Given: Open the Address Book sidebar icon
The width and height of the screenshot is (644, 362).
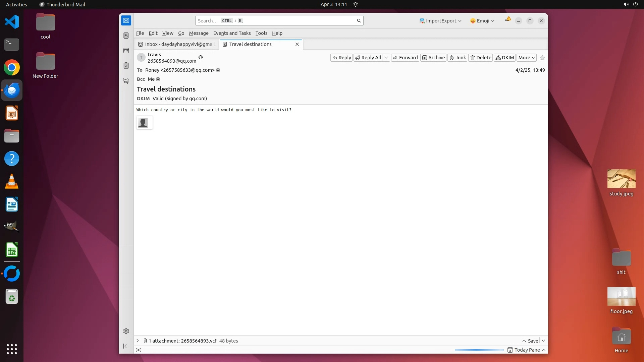Looking at the screenshot, I should click(x=126, y=36).
